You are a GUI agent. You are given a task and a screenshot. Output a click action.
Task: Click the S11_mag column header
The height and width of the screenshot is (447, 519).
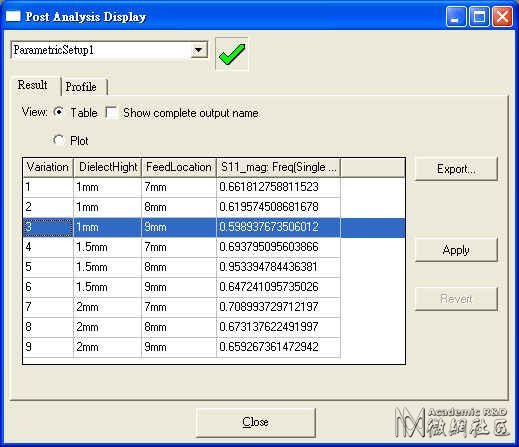(279, 167)
